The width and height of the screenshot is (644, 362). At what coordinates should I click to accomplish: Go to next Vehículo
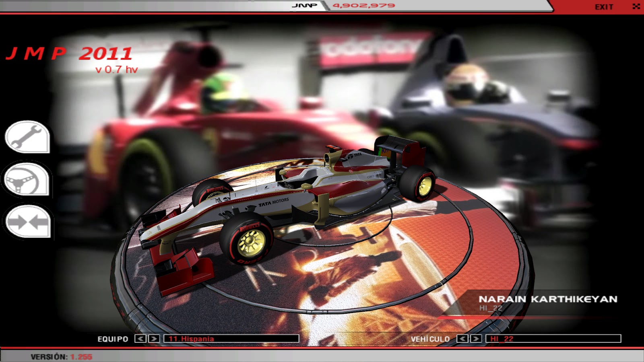point(476,339)
